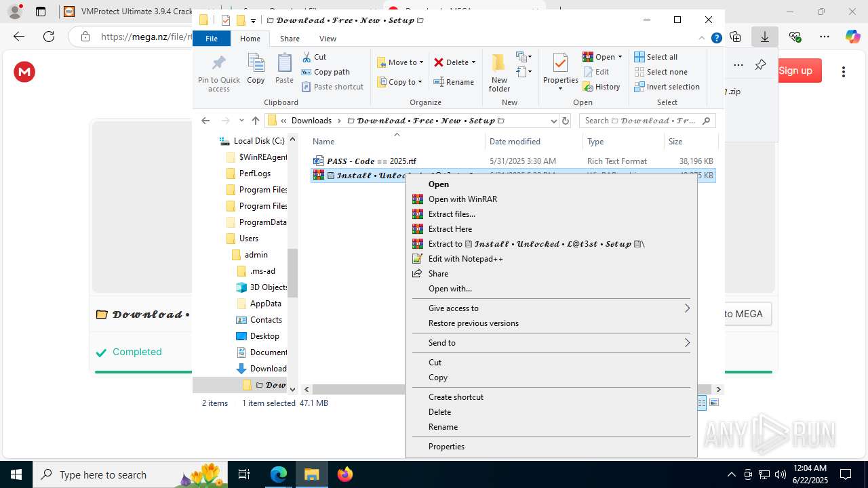Open recent locations dropdown arrow
This screenshot has width=868, height=488.
241,121
